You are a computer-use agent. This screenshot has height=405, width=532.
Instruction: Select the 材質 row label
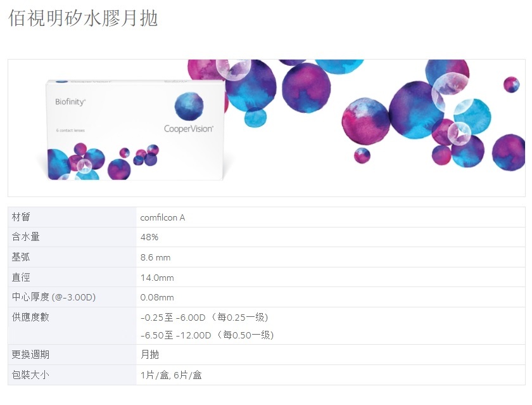tap(21, 217)
